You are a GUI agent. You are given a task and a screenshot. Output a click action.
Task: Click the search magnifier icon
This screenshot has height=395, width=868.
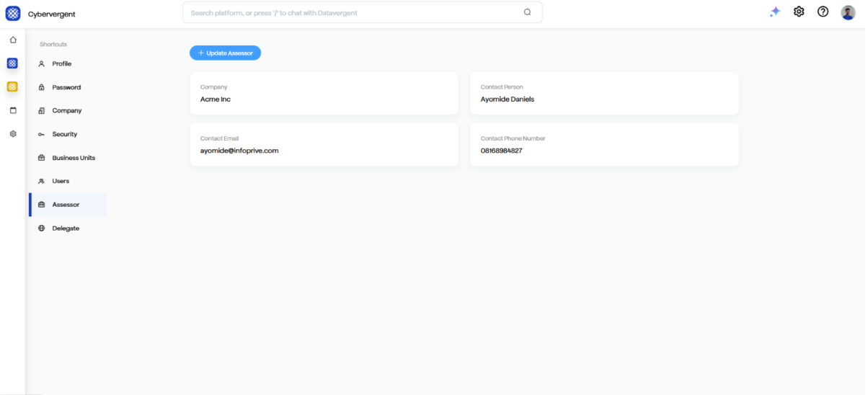[x=527, y=12]
